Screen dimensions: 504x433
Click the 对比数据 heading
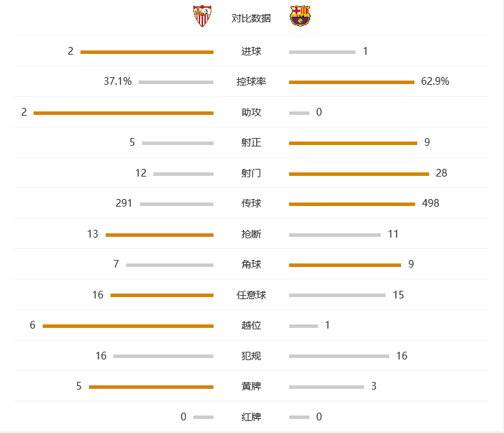251,18
